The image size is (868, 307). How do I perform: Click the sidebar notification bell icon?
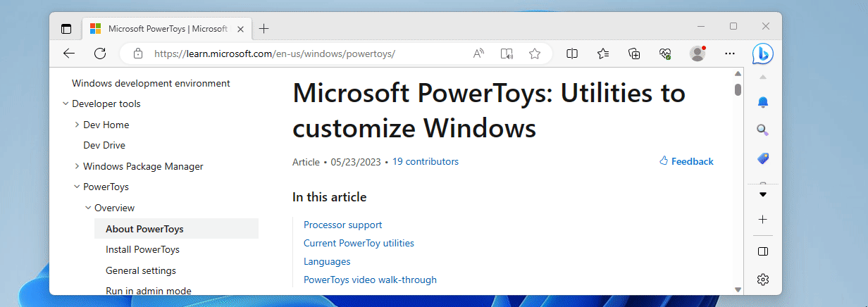click(762, 103)
